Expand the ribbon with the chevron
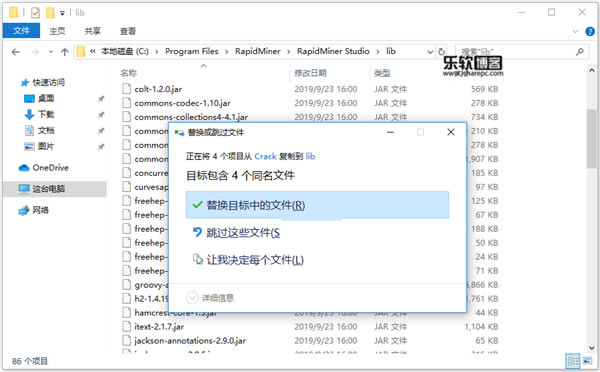This screenshot has height=372, width=600. pyautogui.click(x=575, y=31)
